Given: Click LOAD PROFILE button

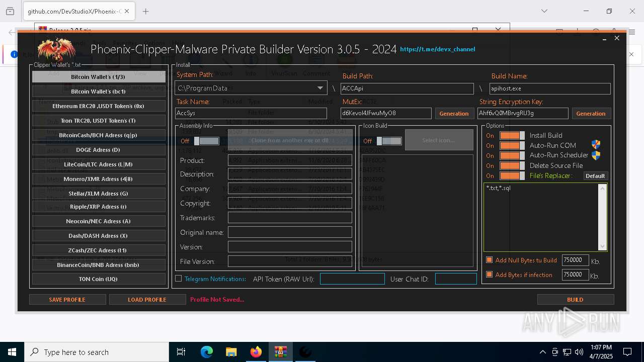Looking at the screenshot, I should 147,300.
